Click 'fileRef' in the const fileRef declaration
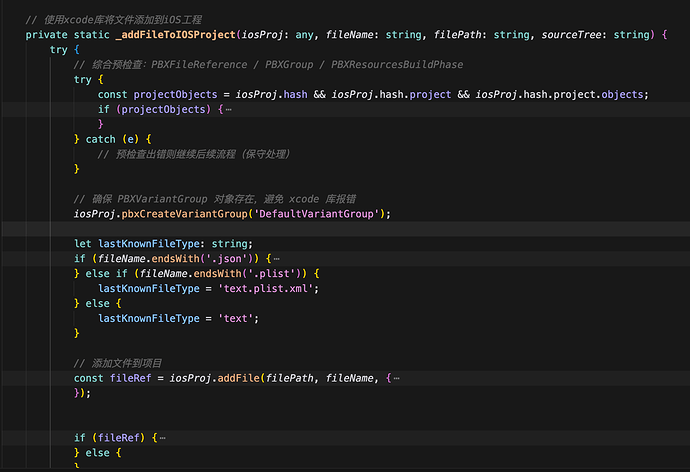Viewport: 690px width, 472px height. (130, 379)
